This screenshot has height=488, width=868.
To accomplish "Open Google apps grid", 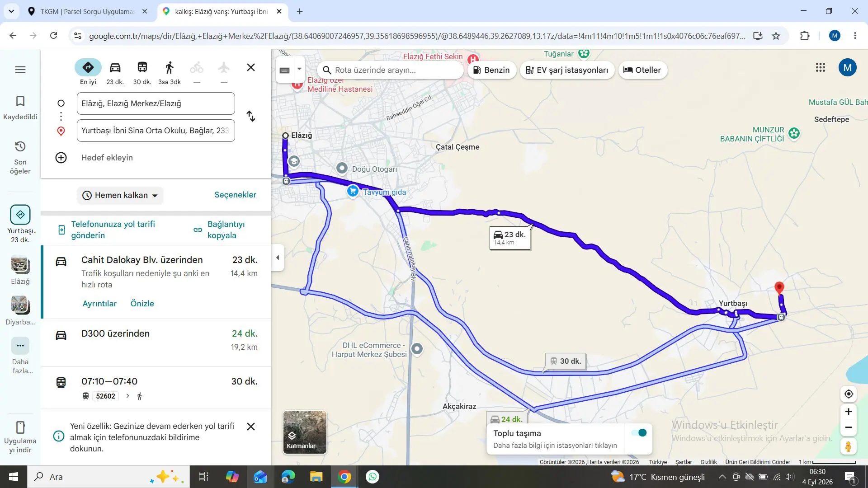I will click(821, 68).
